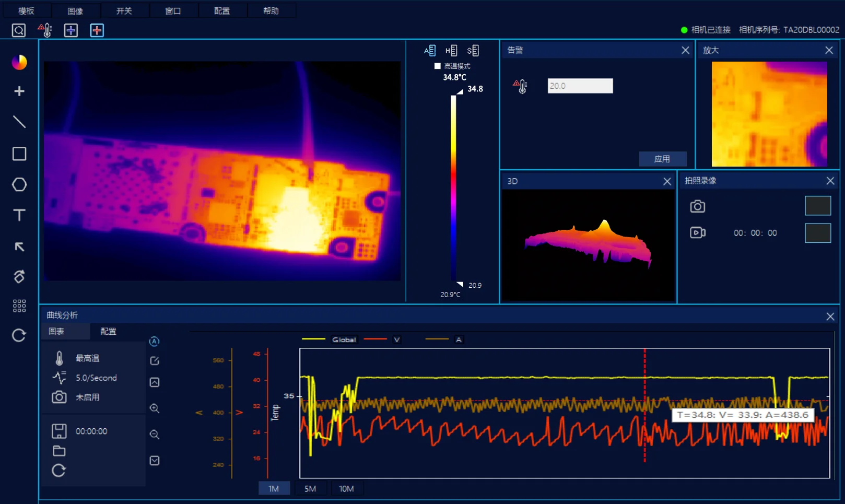Viewport: 845px width, 504px height.
Task: Expand chart using the down-chevron box icon
Action: [x=155, y=461]
